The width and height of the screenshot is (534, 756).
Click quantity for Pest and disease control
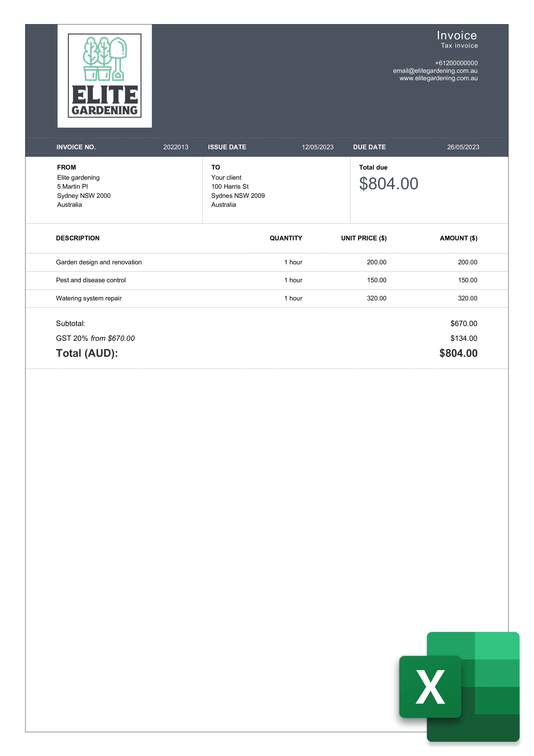[x=293, y=280]
